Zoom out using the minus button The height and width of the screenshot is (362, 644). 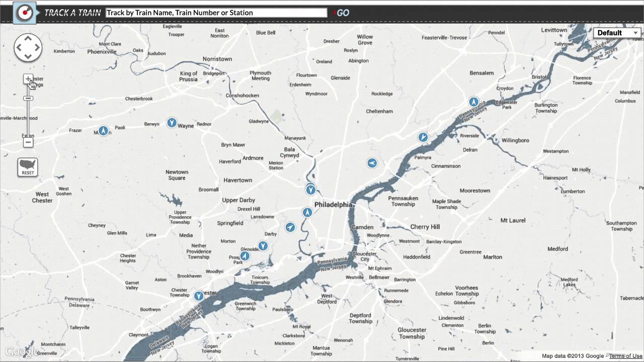pyautogui.click(x=28, y=142)
